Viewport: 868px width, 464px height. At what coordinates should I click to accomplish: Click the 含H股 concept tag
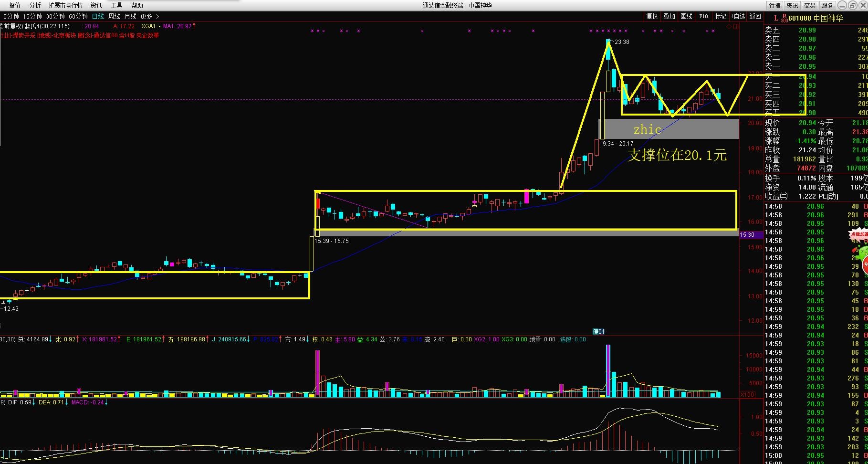pos(127,35)
